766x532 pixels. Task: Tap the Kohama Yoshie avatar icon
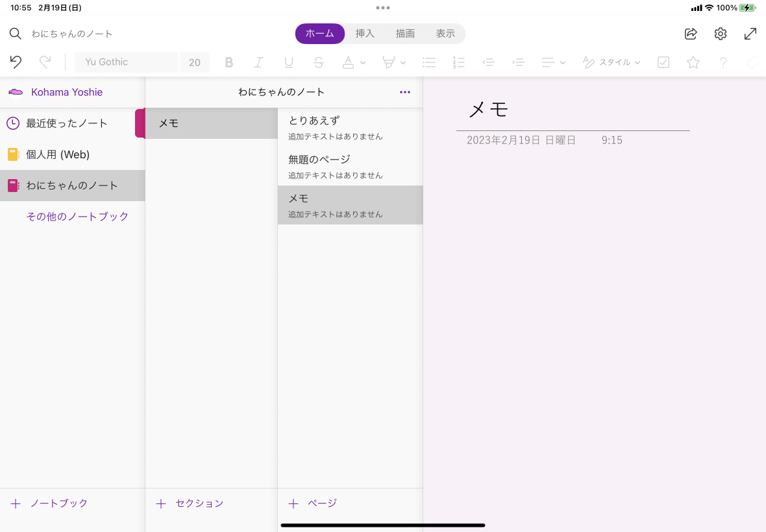[16, 92]
